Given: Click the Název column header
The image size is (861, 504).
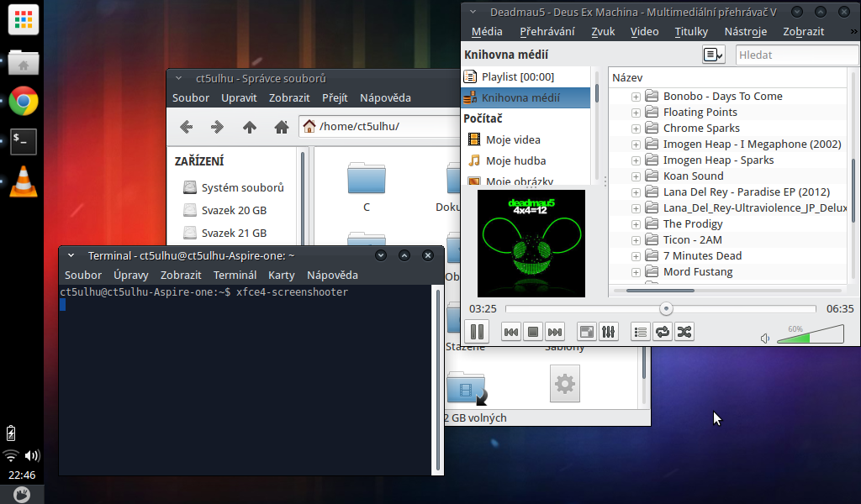Looking at the screenshot, I should coord(728,78).
